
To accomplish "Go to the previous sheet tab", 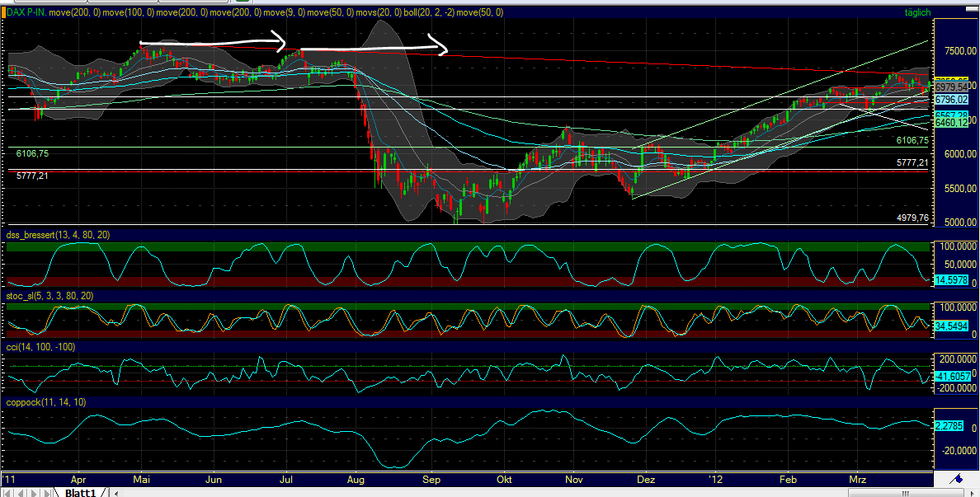I will (20, 493).
